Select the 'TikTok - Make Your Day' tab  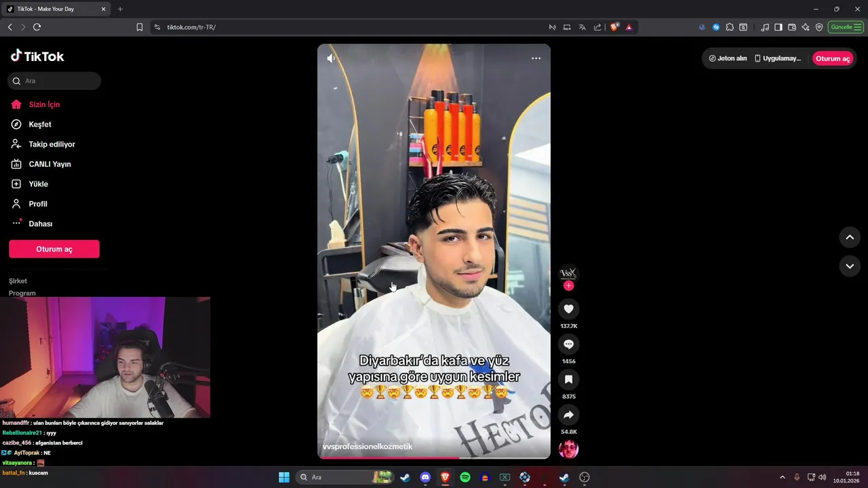(56, 9)
